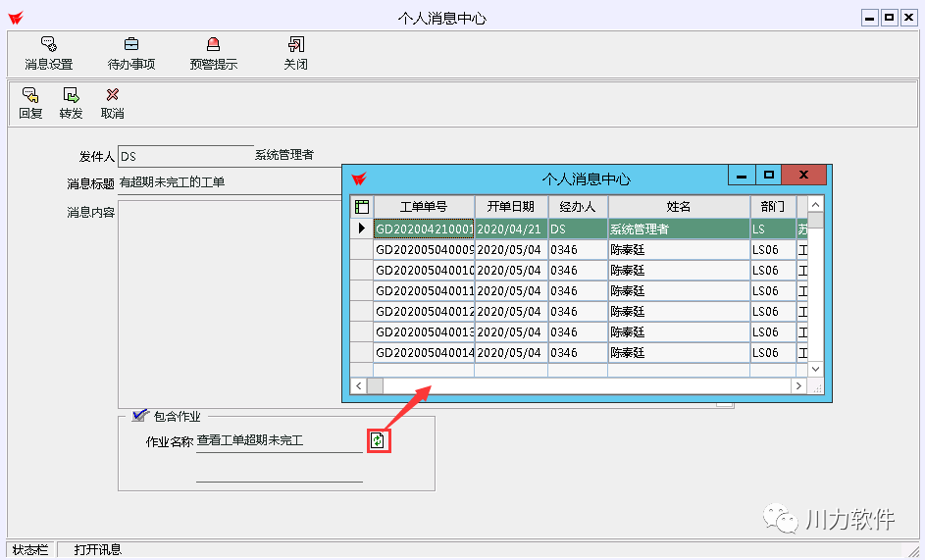The width and height of the screenshot is (925, 560).
Task: Click the grid selector icon in table corner
Action: pyautogui.click(x=361, y=207)
